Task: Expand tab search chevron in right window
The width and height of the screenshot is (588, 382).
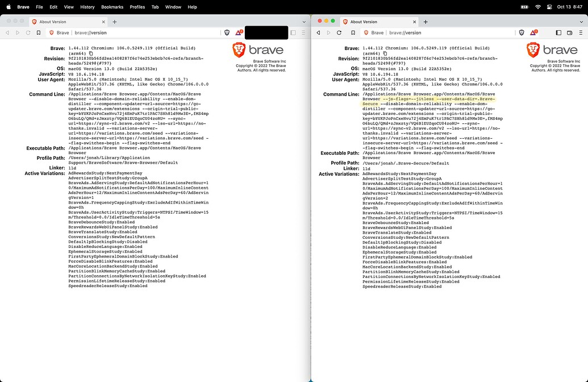Action: pos(581,22)
